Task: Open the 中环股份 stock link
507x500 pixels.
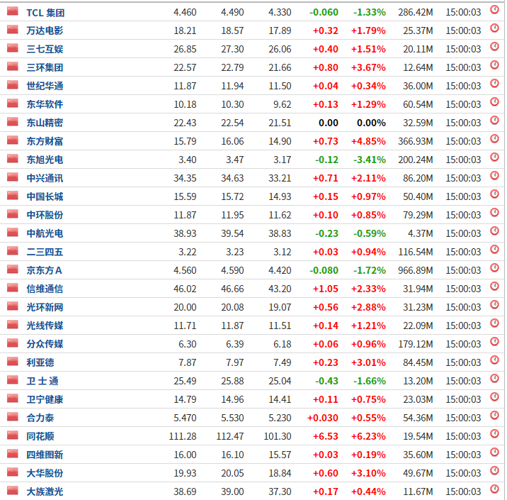Action: 45,215
